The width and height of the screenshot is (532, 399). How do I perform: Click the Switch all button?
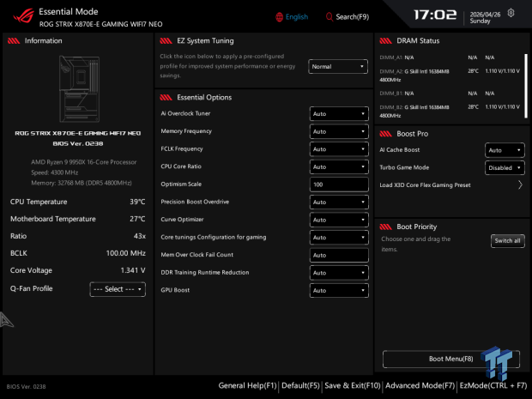pyautogui.click(x=508, y=240)
